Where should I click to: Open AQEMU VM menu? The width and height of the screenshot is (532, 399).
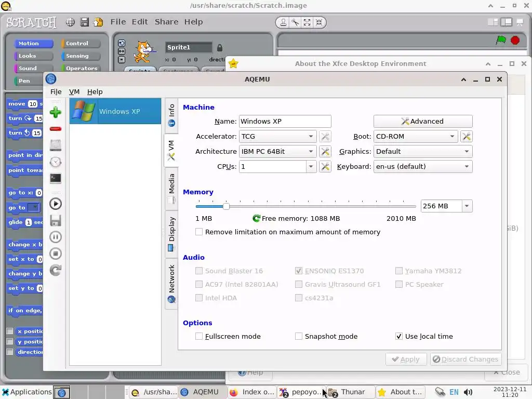coord(74,91)
